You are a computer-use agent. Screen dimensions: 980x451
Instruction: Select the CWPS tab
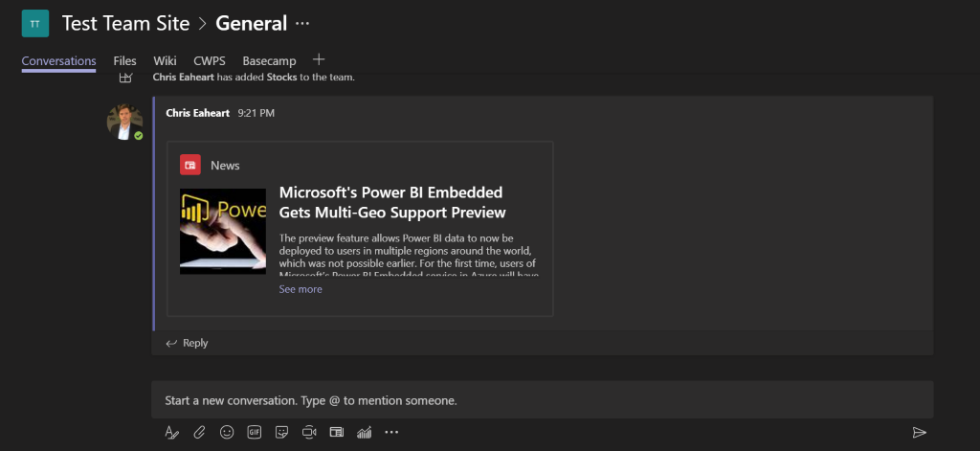tap(210, 61)
